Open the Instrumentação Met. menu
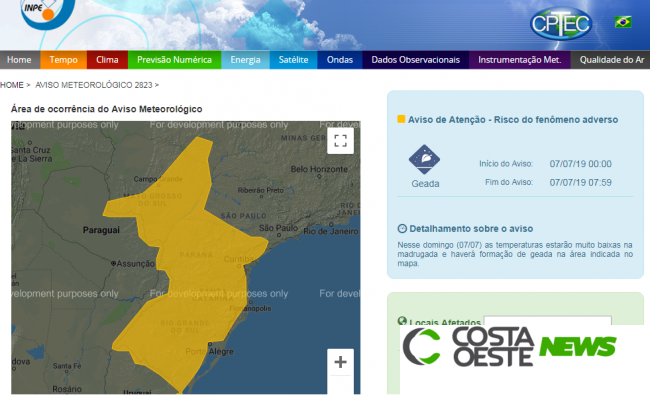 [x=520, y=60]
